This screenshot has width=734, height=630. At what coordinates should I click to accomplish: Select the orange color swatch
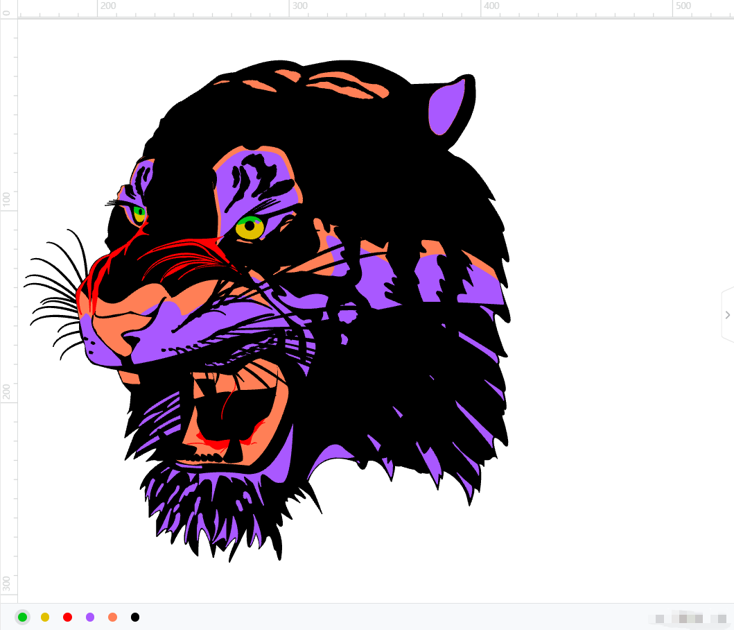[112, 617]
